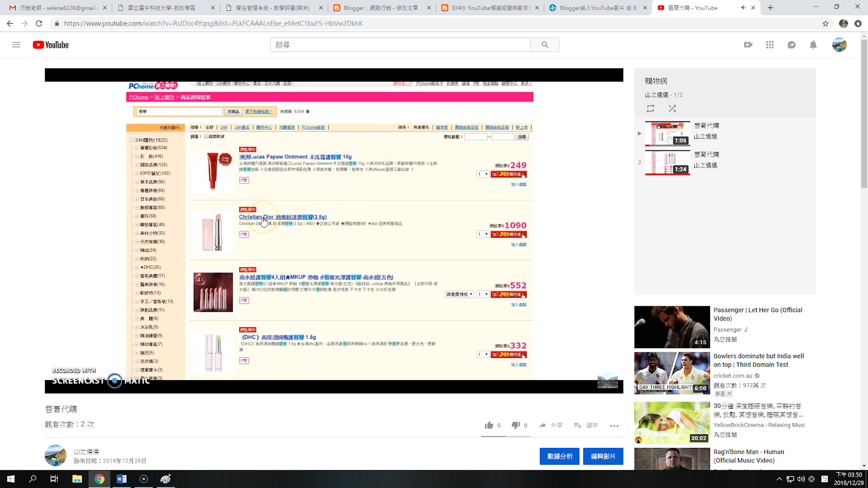The image size is (868, 488).
Task: Open Rag'n'Bone Man Human video title
Action: [749, 456]
